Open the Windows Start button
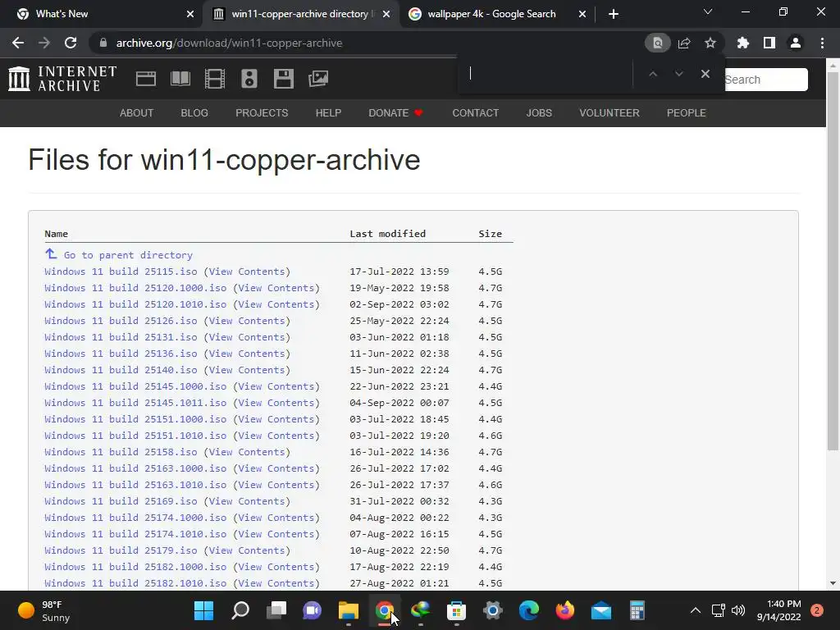The height and width of the screenshot is (630, 840). (x=203, y=610)
